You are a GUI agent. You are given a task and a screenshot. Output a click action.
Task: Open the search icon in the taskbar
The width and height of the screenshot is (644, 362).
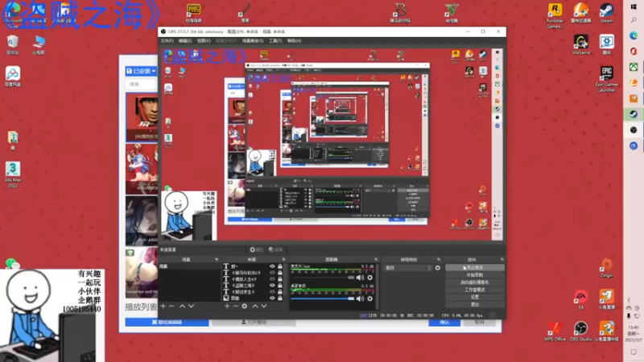point(634,19)
